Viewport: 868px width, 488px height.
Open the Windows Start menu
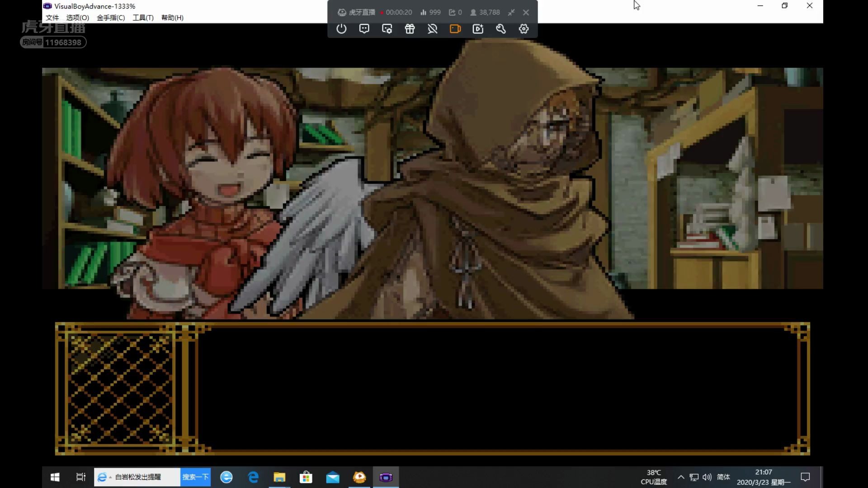tap(55, 477)
